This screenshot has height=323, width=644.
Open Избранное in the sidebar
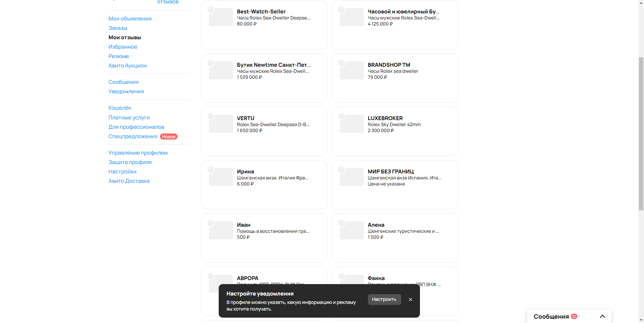point(123,47)
